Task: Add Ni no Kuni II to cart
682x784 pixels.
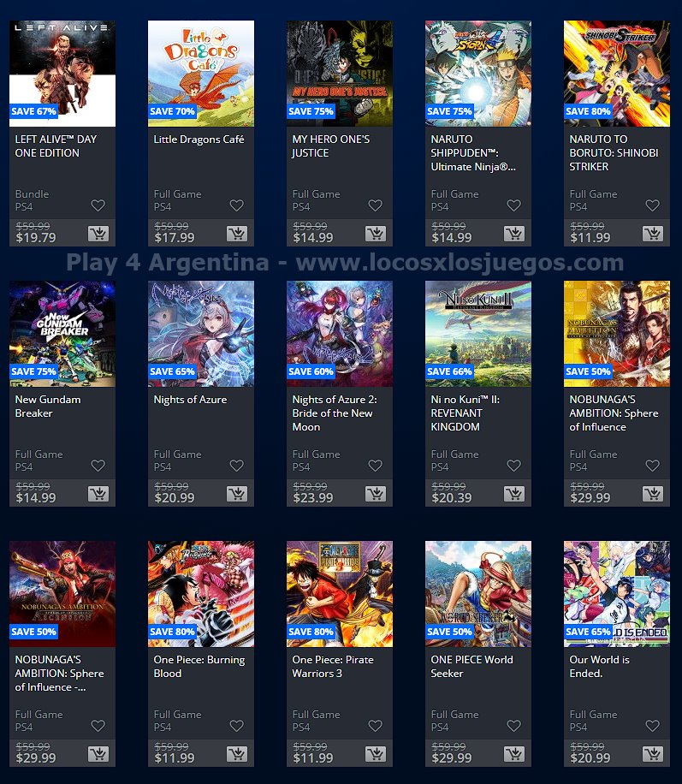Action: point(514,494)
